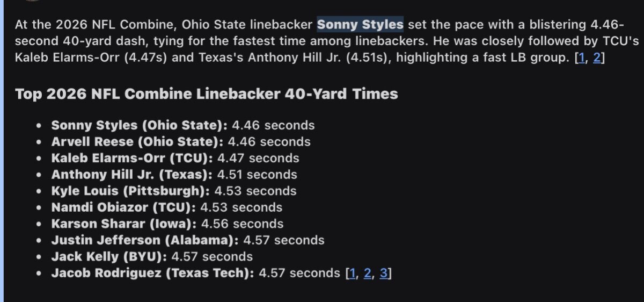Select the Arvell Reese (Ohio State) list entry

[180, 142]
